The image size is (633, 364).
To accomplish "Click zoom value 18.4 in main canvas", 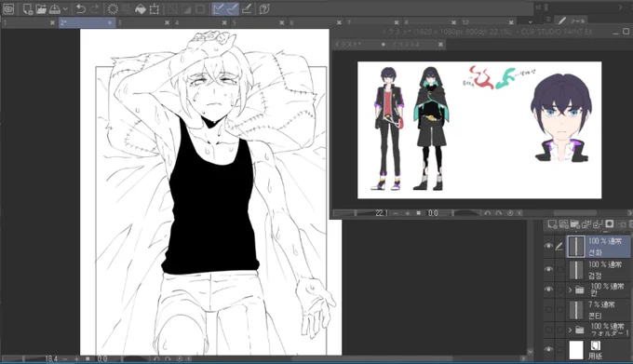I will point(51,358).
